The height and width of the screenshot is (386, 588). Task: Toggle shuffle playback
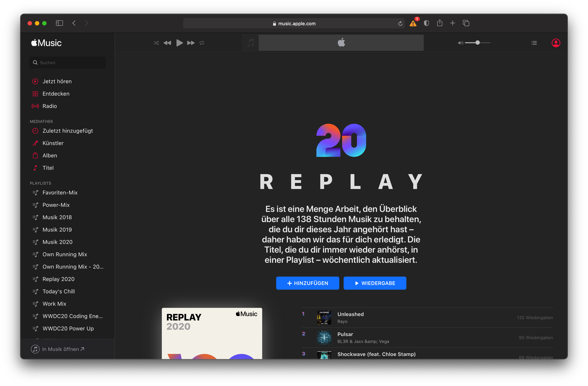pyautogui.click(x=156, y=43)
